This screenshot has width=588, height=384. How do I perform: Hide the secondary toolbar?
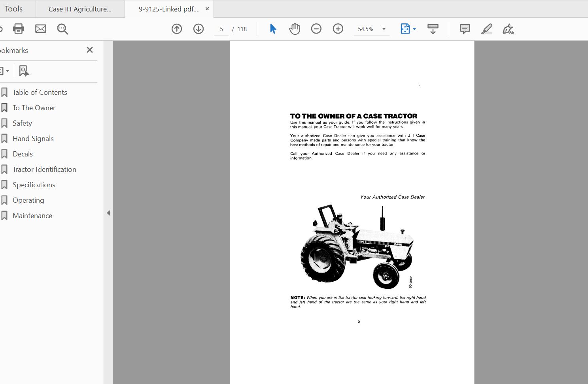(x=433, y=28)
